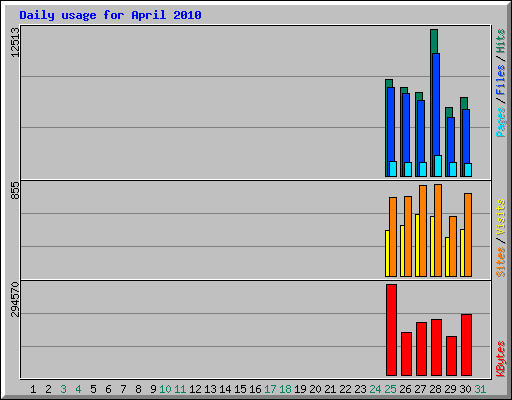Click the 855 visits axis value
This screenshot has width=512, height=400.
click(x=15, y=191)
